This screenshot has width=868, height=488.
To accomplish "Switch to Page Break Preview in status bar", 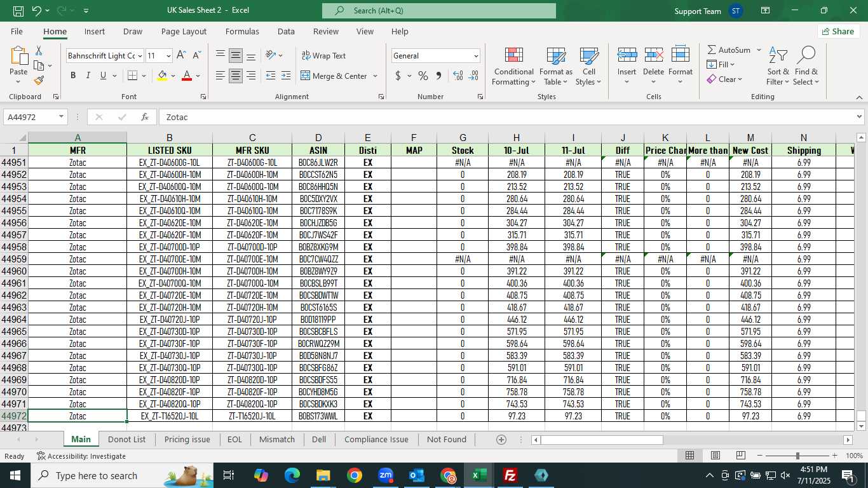I will click(740, 456).
